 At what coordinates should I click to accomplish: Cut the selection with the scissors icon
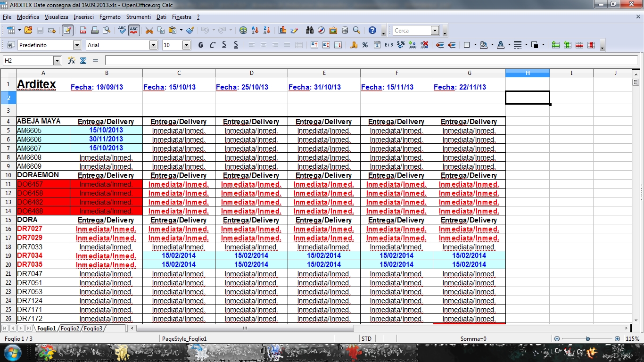tap(149, 31)
